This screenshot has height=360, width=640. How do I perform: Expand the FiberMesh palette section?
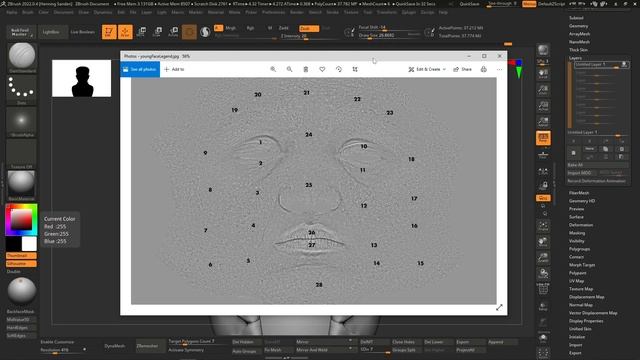[579, 193]
